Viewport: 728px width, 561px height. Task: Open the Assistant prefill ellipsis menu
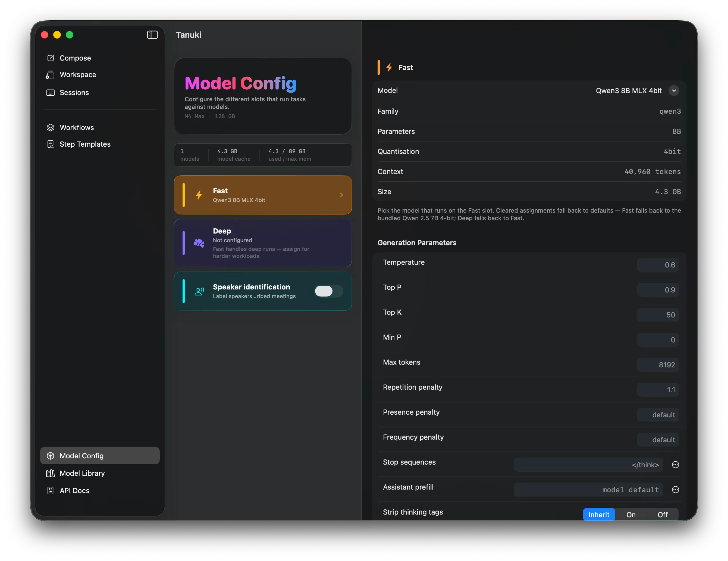(x=675, y=490)
